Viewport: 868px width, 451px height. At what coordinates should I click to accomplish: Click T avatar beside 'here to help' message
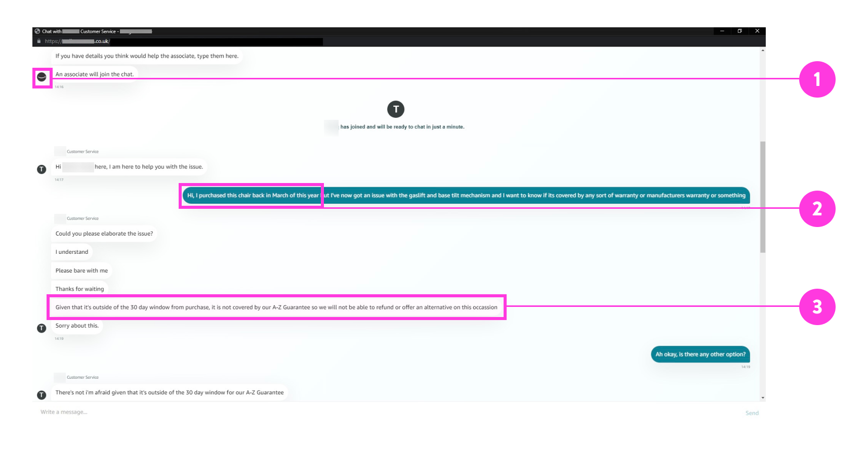coord(42,169)
